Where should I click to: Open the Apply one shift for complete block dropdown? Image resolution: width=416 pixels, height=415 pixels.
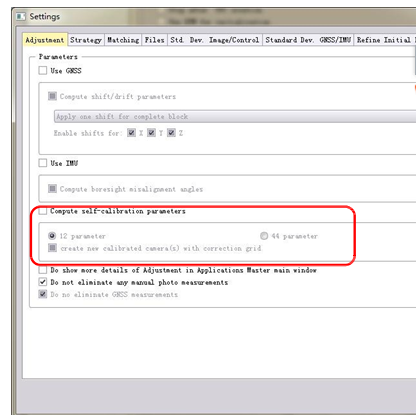[235, 117]
